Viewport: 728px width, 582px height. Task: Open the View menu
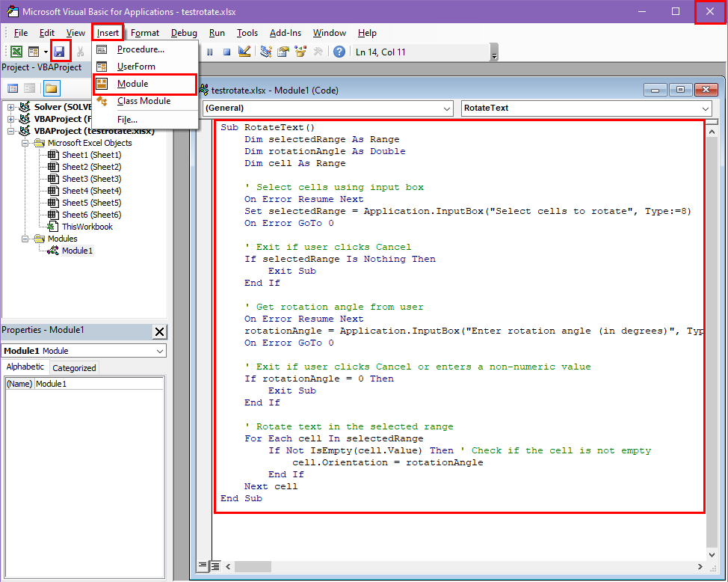point(75,33)
